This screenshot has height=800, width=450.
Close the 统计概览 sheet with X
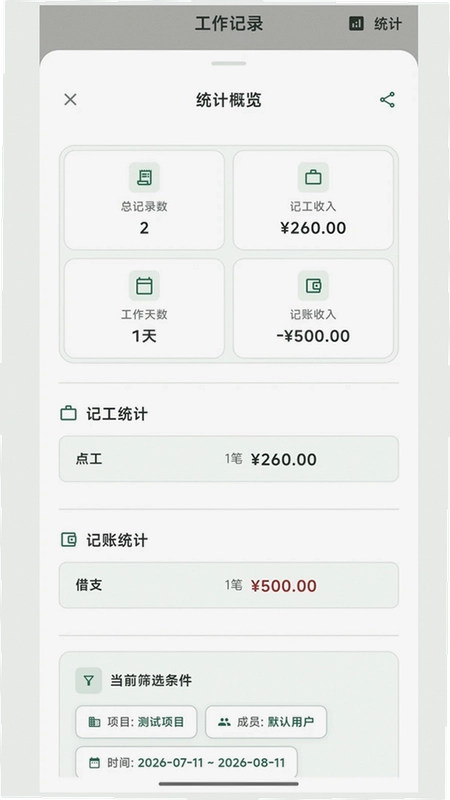coord(70,99)
